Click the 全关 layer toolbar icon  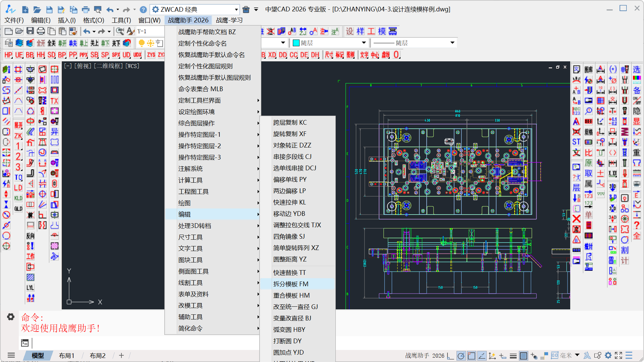tap(51, 43)
